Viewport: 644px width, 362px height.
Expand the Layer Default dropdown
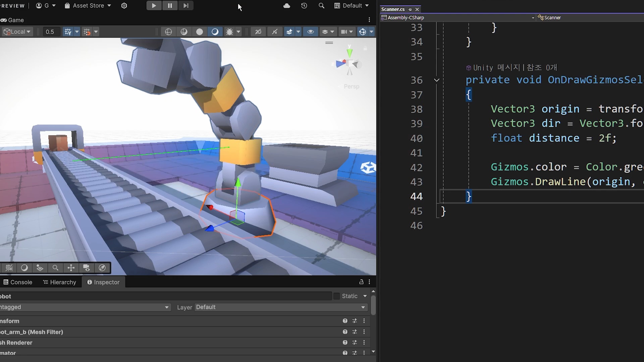click(281, 307)
